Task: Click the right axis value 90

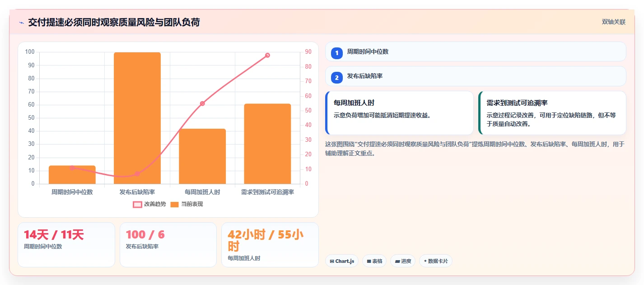Action: (x=308, y=52)
